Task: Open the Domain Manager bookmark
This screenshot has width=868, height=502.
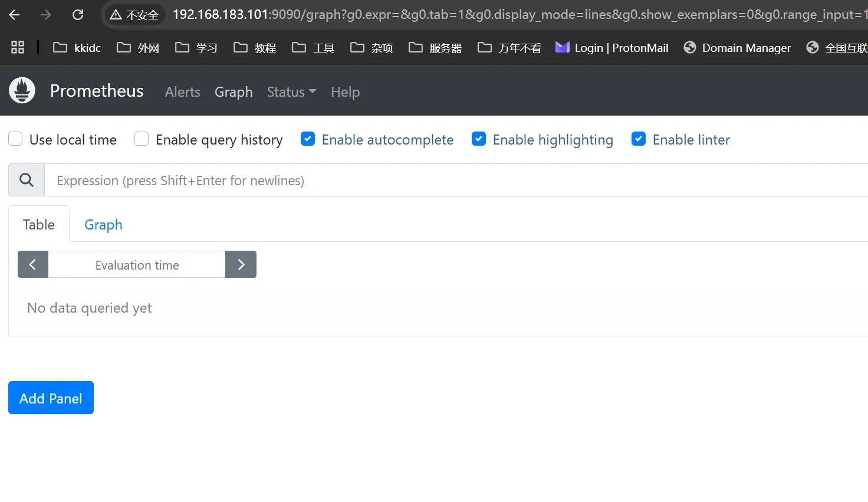Action: coord(737,47)
